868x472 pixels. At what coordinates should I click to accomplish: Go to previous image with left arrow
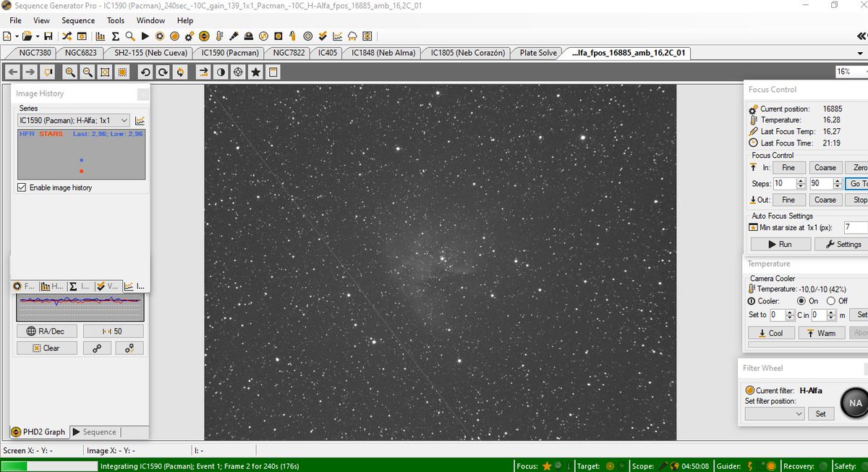(13, 72)
